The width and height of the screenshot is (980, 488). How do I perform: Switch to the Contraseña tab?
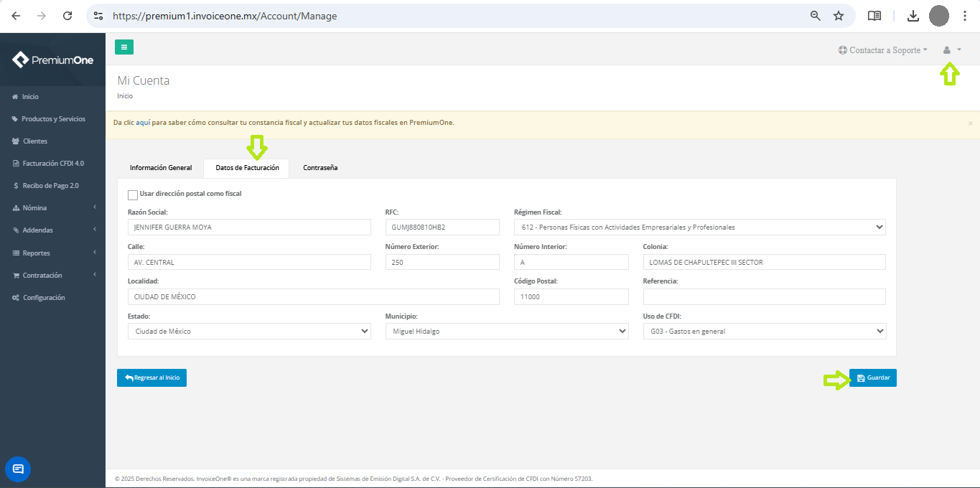pos(320,168)
